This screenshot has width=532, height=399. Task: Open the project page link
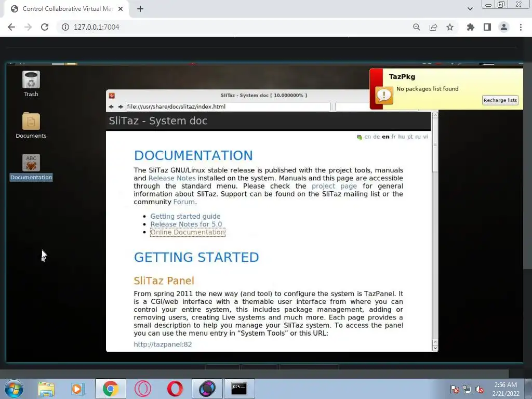(x=334, y=186)
